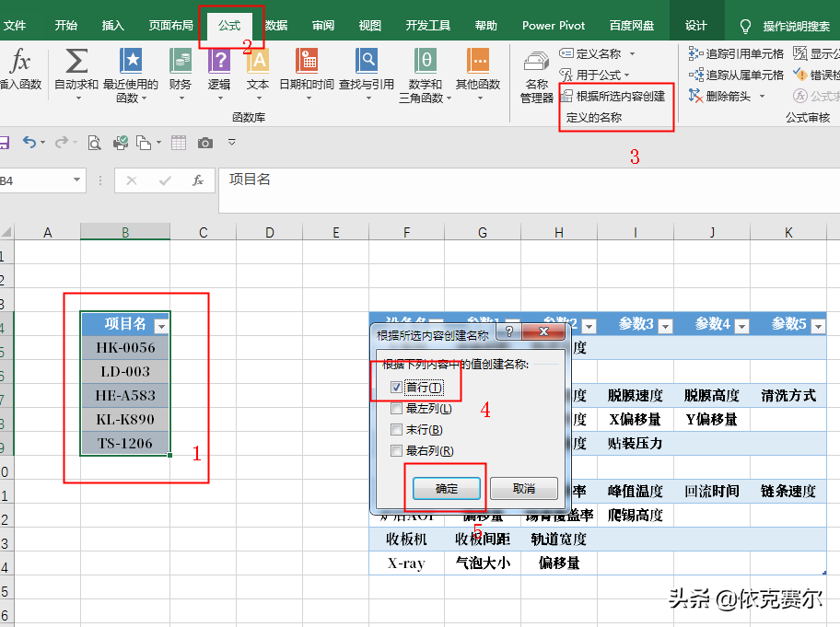This screenshot has height=627, width=840.
Task: Click the camera icon in quick toolbar
Action: [205, 143]
